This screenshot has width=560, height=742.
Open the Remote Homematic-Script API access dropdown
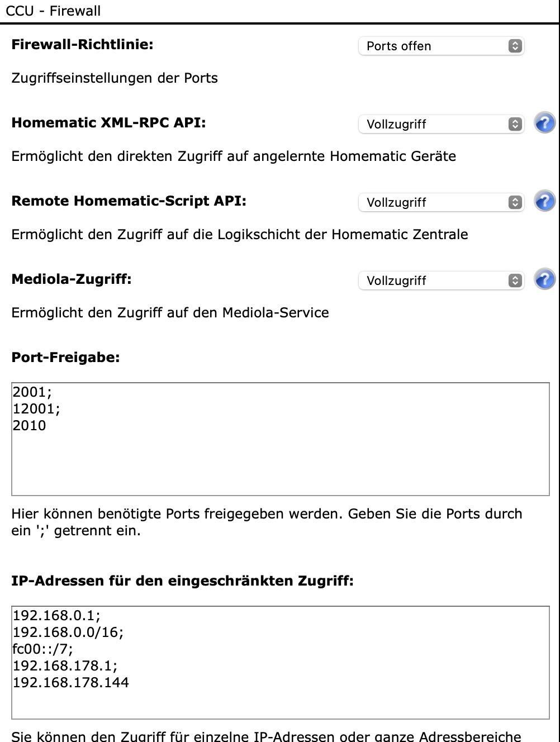pyautogui.click(x=441, y=202)
